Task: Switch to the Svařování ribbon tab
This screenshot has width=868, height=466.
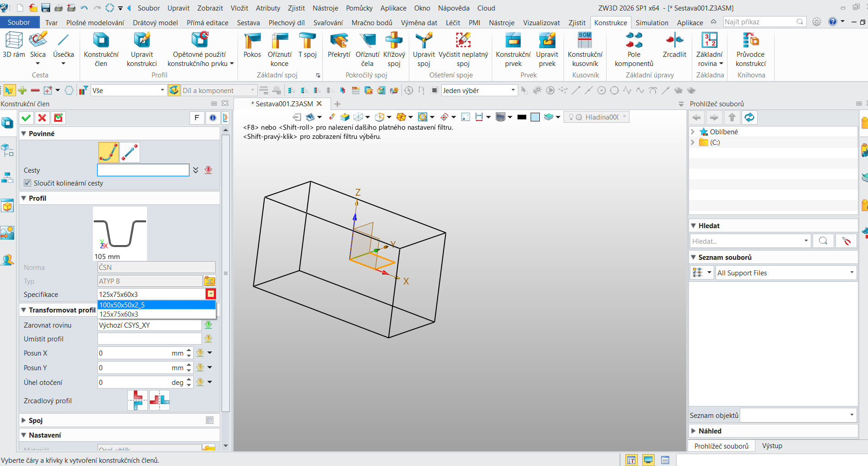Action: pyautogui.click(x=328, y=22)
